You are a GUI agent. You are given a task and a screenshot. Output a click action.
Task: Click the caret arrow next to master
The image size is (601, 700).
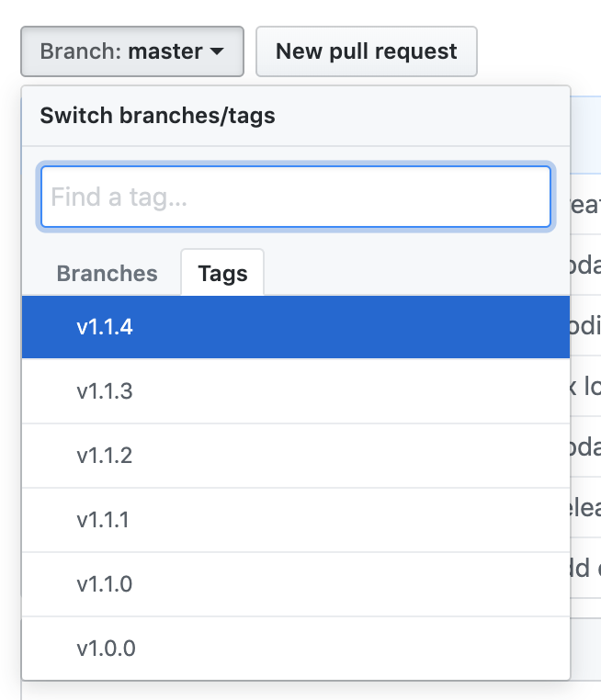tap(217, 52)
